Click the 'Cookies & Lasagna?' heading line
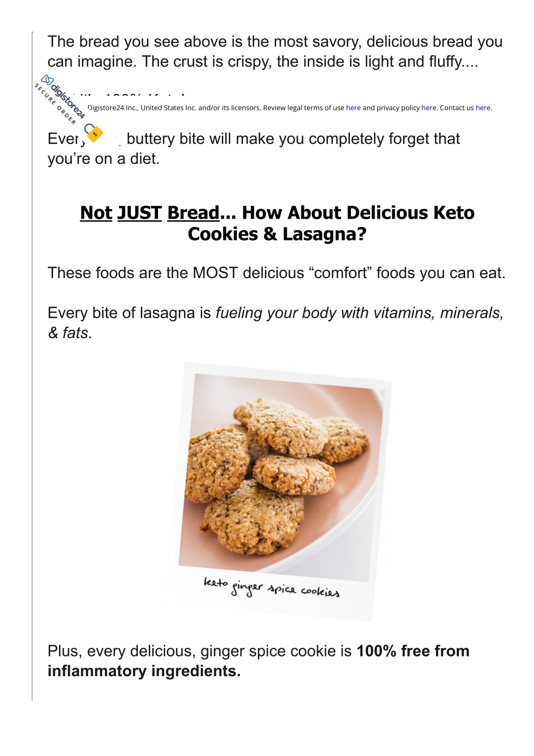 (x=277, y=234)
